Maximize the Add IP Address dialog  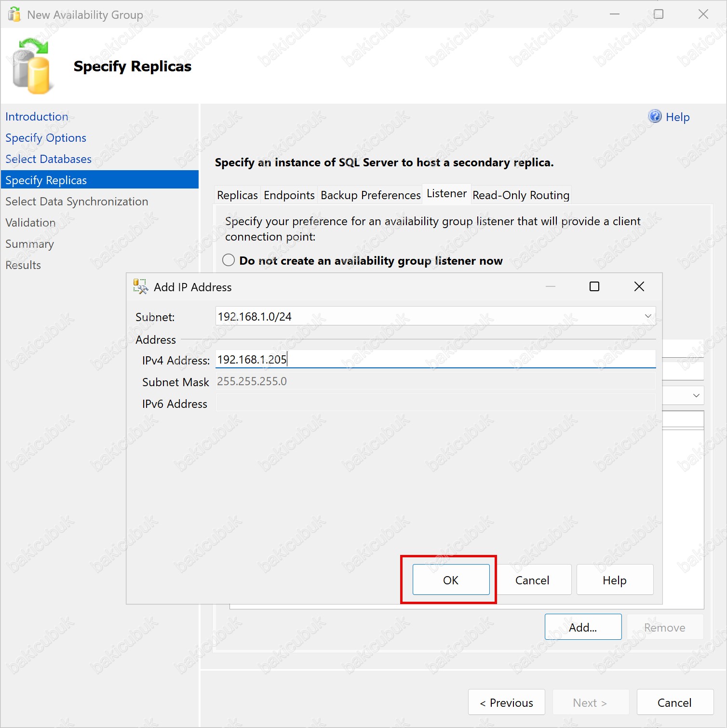594,287
